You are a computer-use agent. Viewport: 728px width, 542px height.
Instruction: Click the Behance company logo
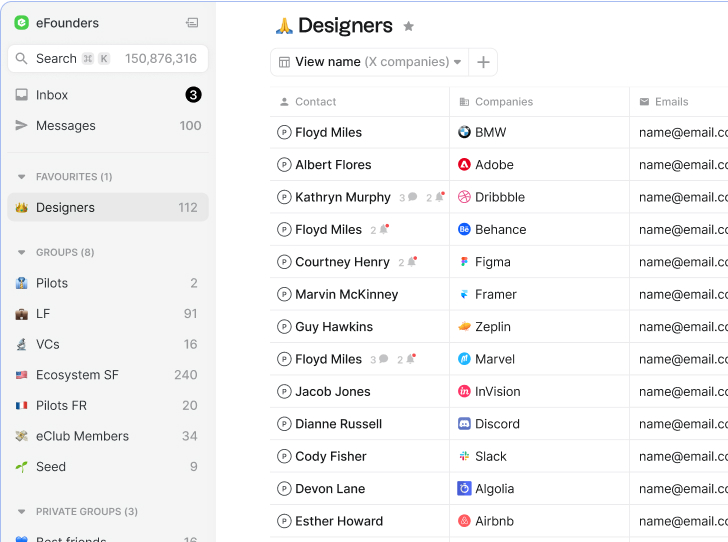click(464, 229)
